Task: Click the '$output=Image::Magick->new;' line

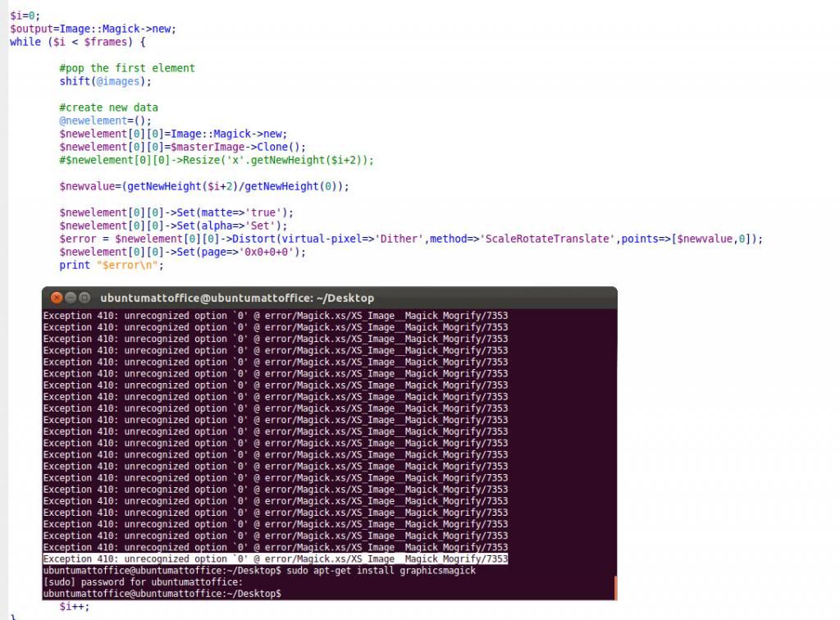Action: tap(93, 29)
